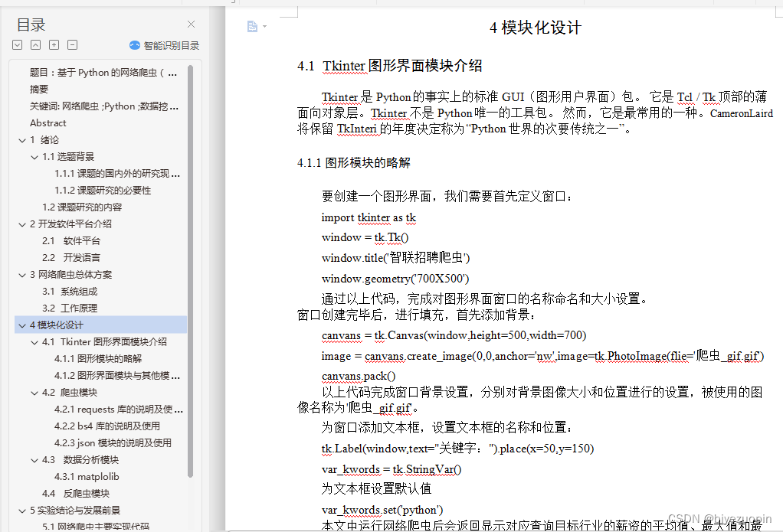Jump to 4.1.1 图形模块的略解 in outline
This screenshot has width=783, height=532.
pos(98,359)
